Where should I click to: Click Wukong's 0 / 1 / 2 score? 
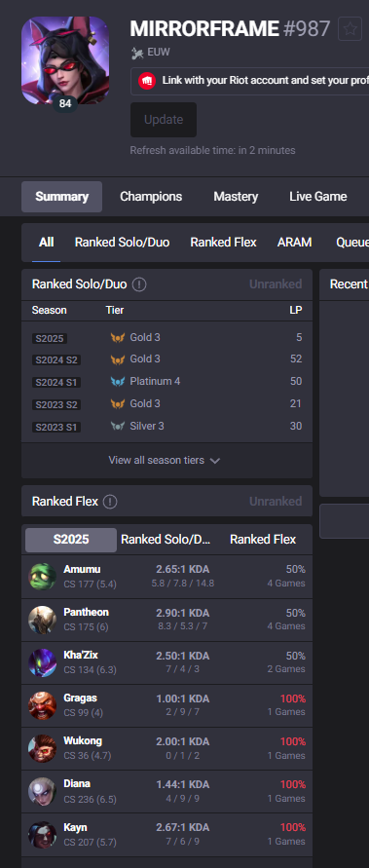point(183,756)
